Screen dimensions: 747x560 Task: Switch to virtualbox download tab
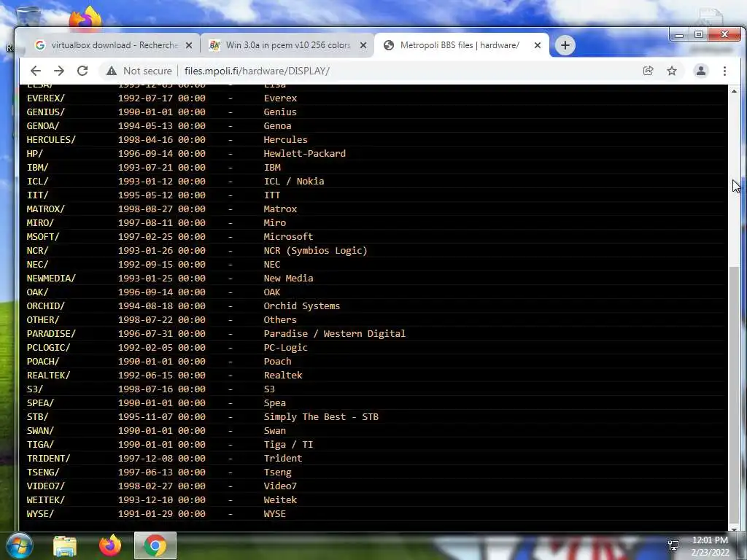coord(113,45)
